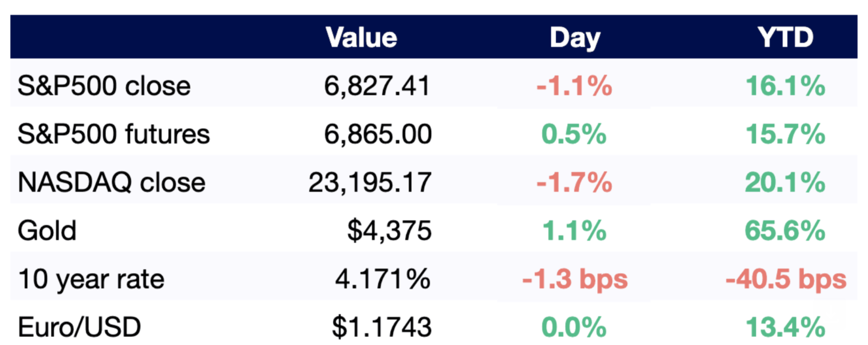Click the 10 year rate YTD -40.5 bps

[x=786, y=279]
